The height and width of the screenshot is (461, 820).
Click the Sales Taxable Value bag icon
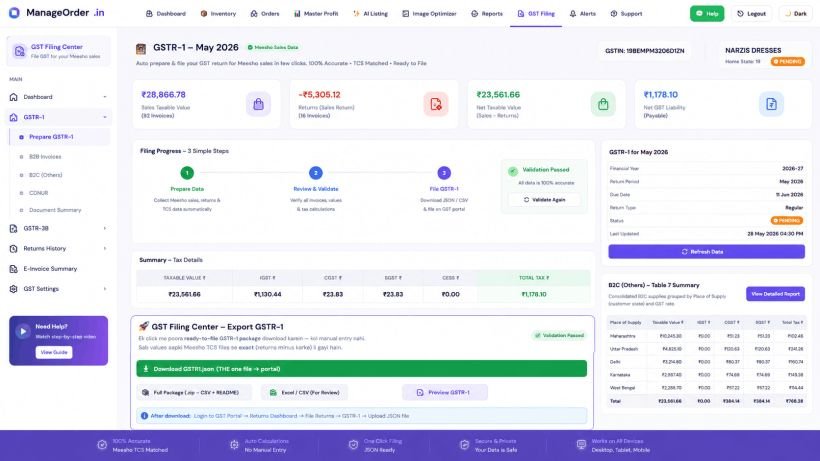point(258,104)
